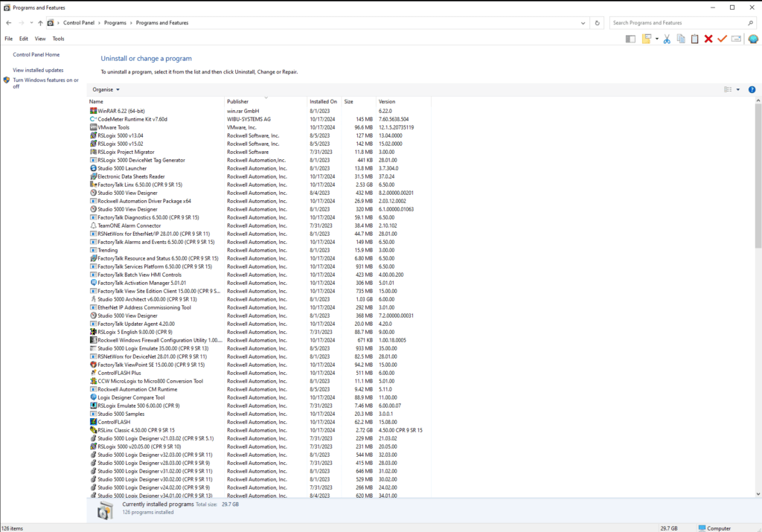Click the CodeMeter Runtime Kit icon
Viewport: 762px width, 532px height.
93,119
